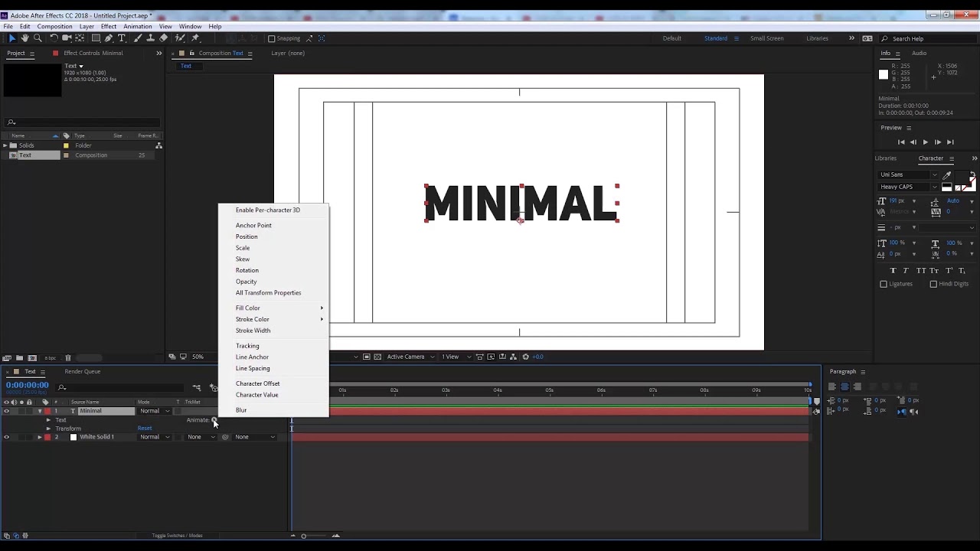Hide the Minimal layer eye icon
The width and height of the screenshot is (980, 551).
[6, 411]
